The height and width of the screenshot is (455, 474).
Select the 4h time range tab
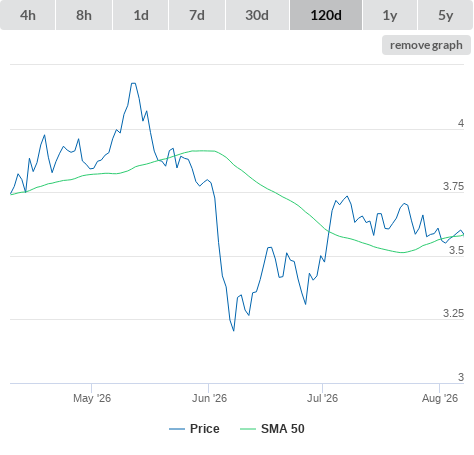[x=28, y=15]
